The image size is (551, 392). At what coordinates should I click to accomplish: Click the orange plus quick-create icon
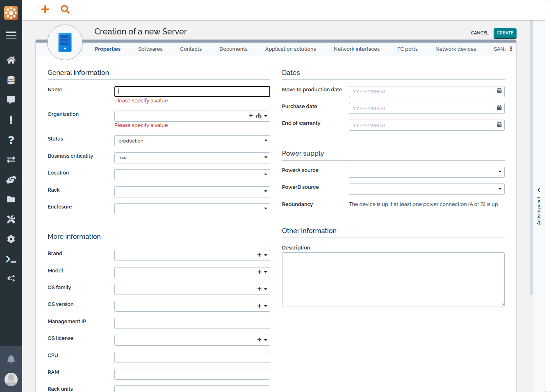45,9
